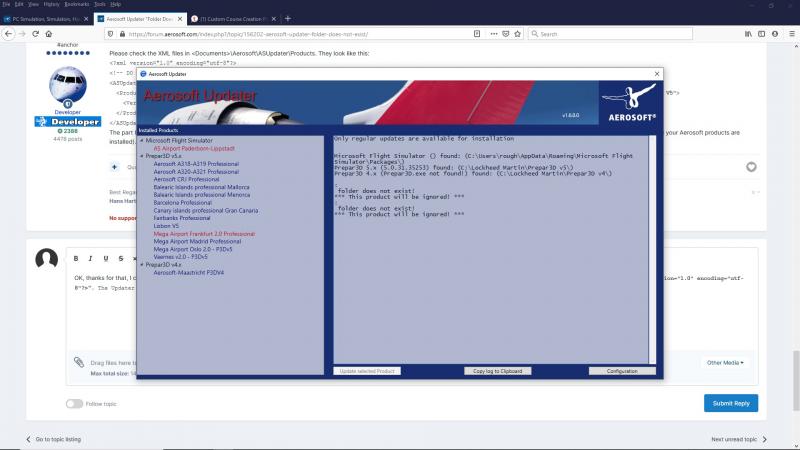800x450 pixels.
Task: Open the History menu
Action: 52,4
